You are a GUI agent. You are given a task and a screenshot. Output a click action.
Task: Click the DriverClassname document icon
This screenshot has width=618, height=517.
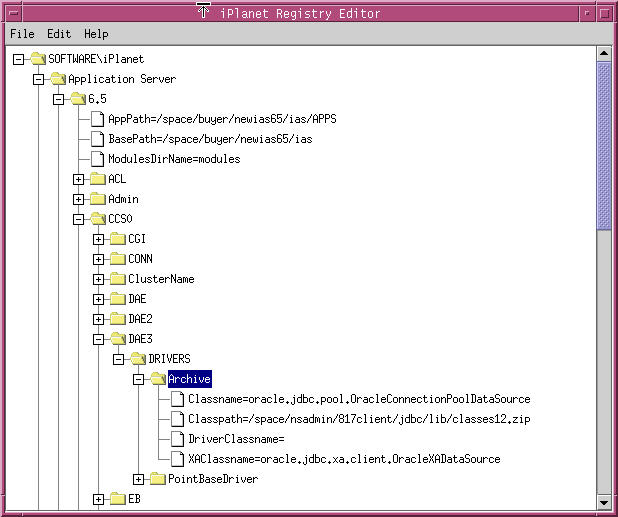177,439
